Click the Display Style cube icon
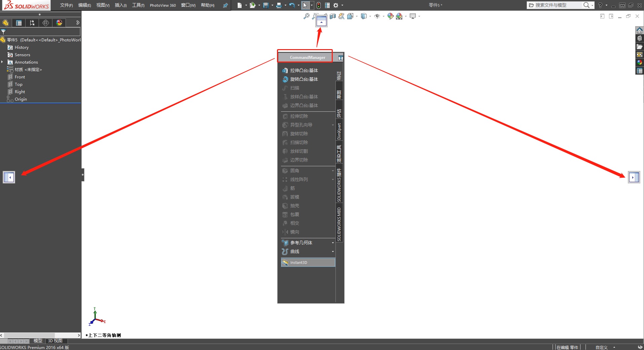 pos(364,16)
